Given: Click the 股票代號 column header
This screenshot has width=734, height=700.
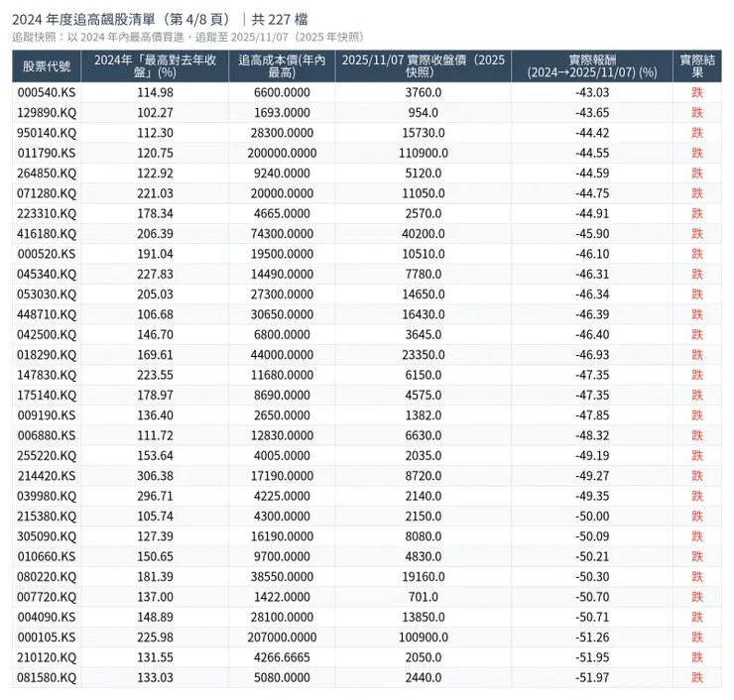Looking at the screenshot, I should (x=47, y=66).
